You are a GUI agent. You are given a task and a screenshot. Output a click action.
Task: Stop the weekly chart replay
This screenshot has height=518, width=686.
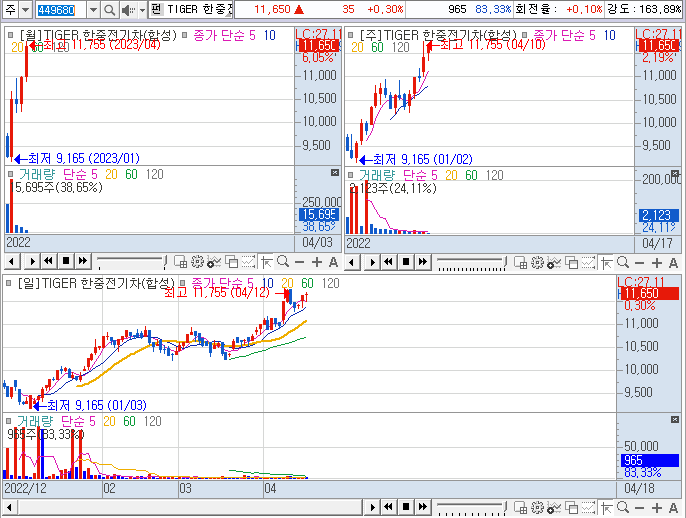(406, 262)
